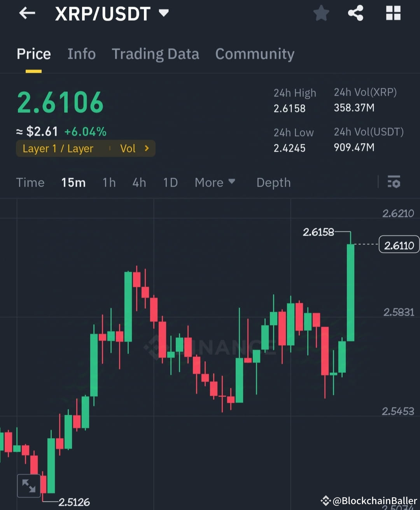The height and width of the screenshot is (510, 420).
Task: Switch to the Trading Data tab
Action: pos(156,54)
